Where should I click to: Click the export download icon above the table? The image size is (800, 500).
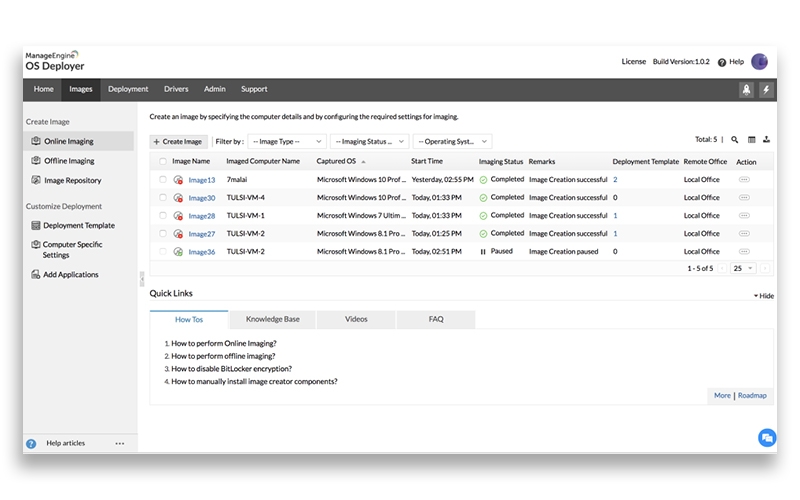pyautogui.click(x=767, y=140)
